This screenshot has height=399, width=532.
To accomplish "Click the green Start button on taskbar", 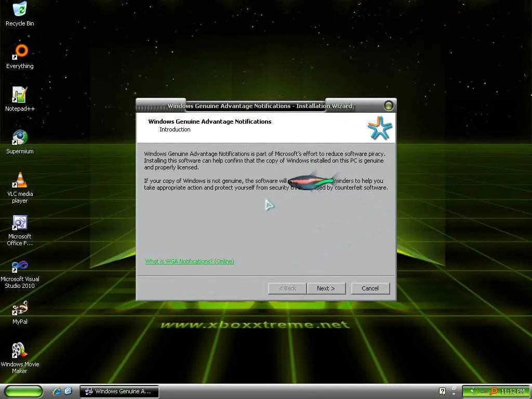I will pos(24,391).
